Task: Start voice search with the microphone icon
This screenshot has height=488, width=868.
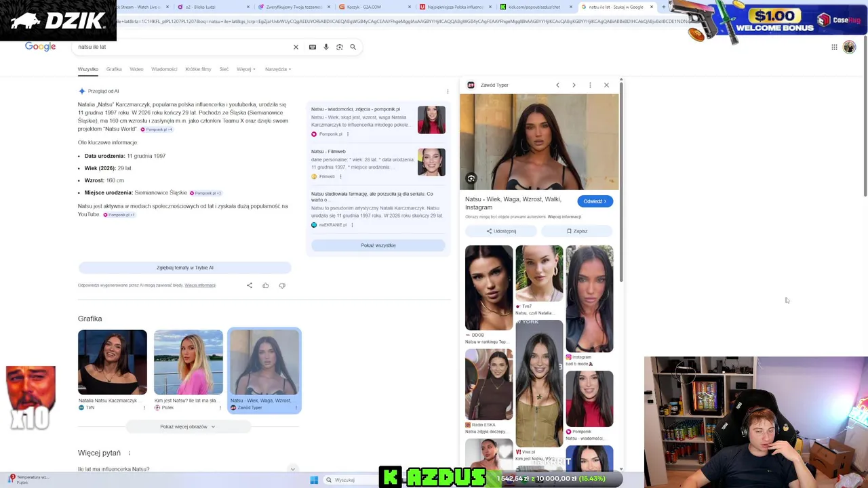Action: point(325,47)
